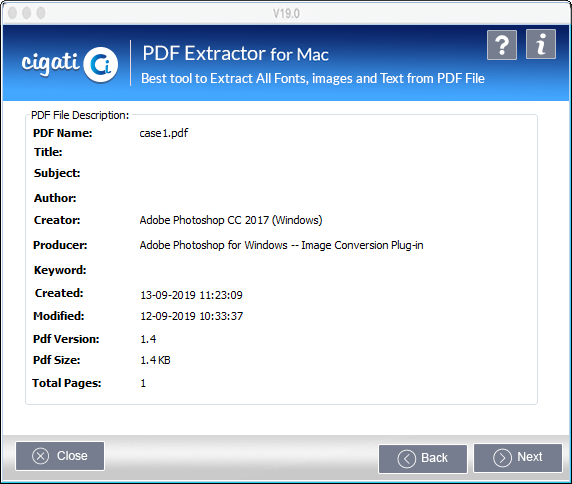Click the Close button

pyautogui.click(x=60, y=456)
